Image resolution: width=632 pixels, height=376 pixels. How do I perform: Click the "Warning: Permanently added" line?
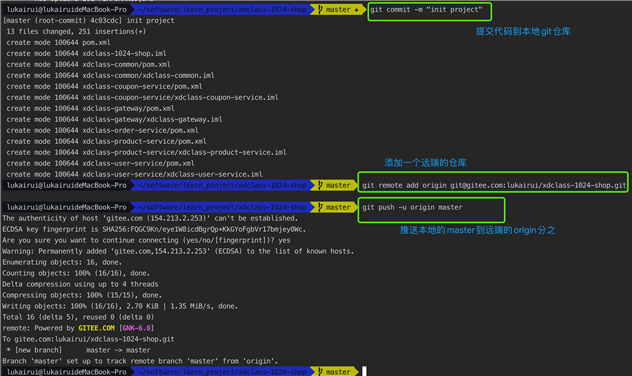coord(178,251)
